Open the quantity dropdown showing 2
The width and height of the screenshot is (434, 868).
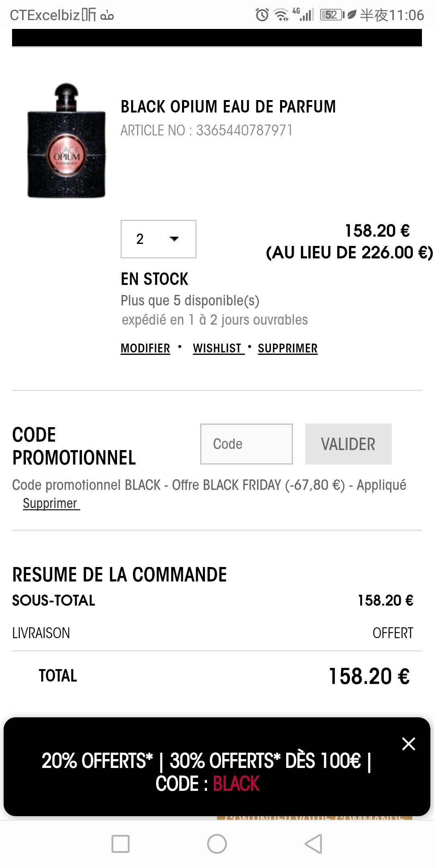coord(158,239)
